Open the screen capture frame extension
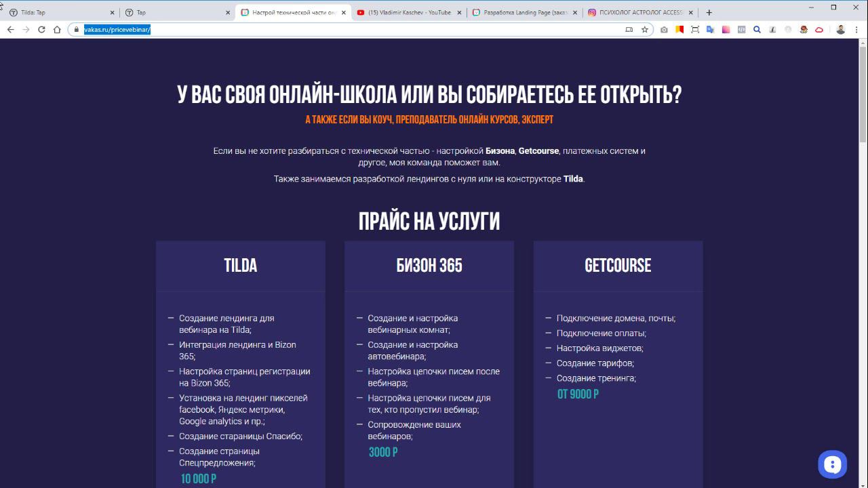Screen dimensions: 868x488 (x=695, y=30)
